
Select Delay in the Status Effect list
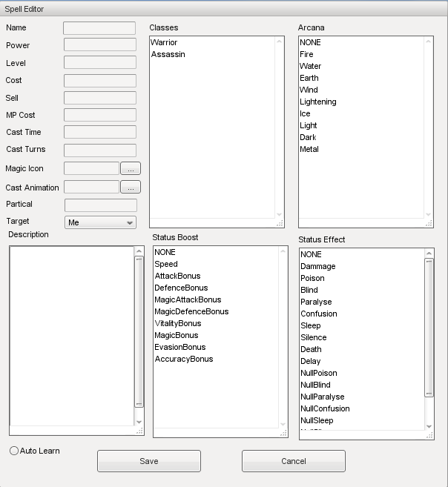(x=362, y=361)
